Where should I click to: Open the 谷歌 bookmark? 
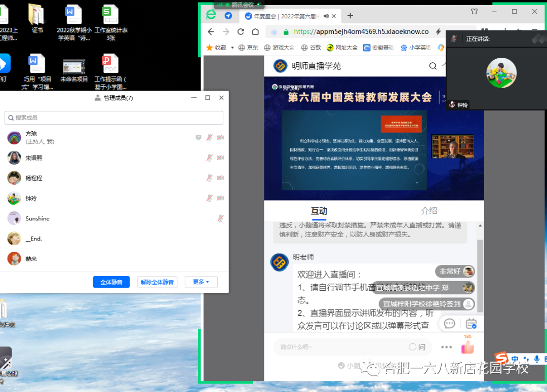[311, 48]
